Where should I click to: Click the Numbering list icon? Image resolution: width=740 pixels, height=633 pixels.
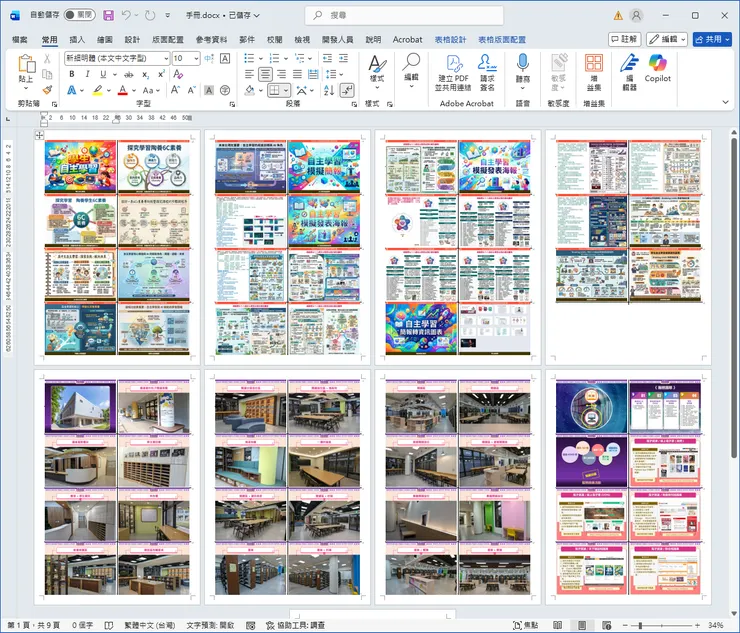pyautogui.click(x=274, y=58)
